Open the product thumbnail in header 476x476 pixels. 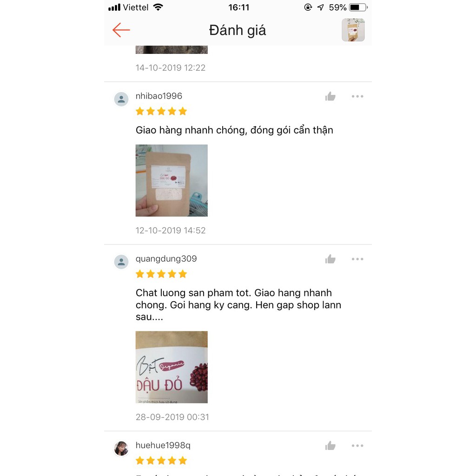click(x=353, y=30)
